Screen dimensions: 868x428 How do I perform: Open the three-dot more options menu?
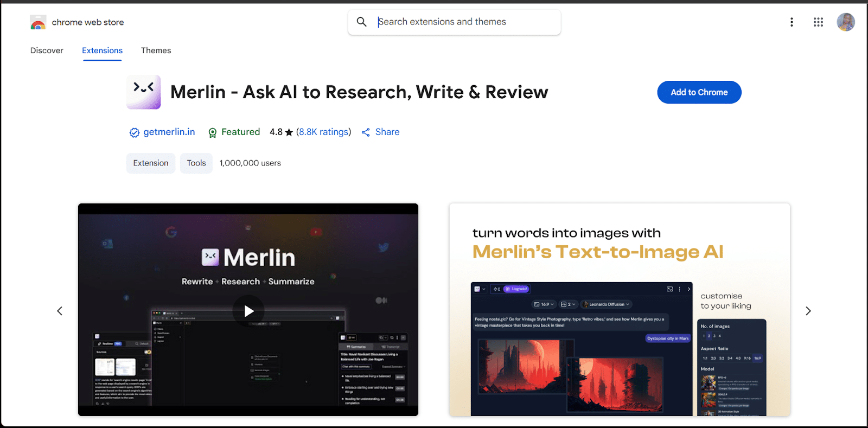point(792,22)
